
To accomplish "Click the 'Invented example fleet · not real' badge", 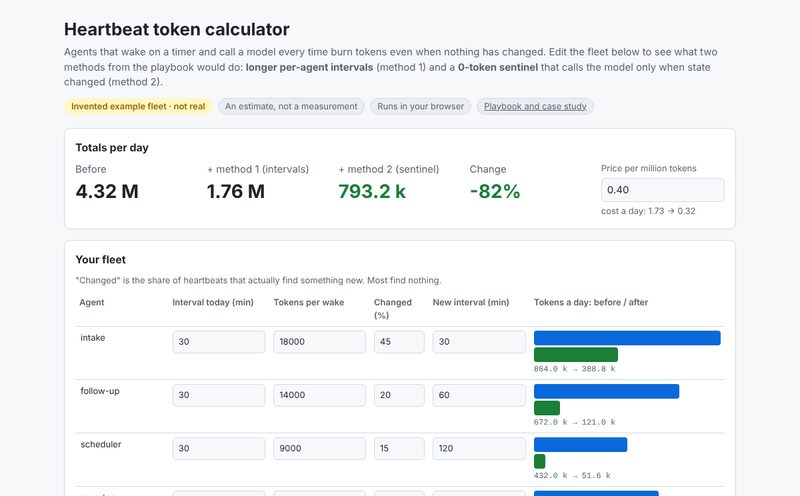I will point(138,106).
